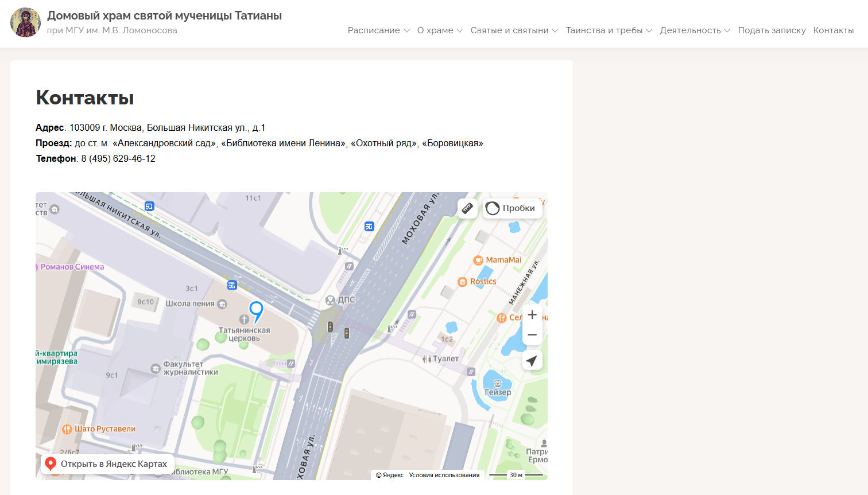The width and height of the screenshot is (868, 495).
Task: Click the Домовый храм святой мученицы Татианы title
Action: coord(164,15)
